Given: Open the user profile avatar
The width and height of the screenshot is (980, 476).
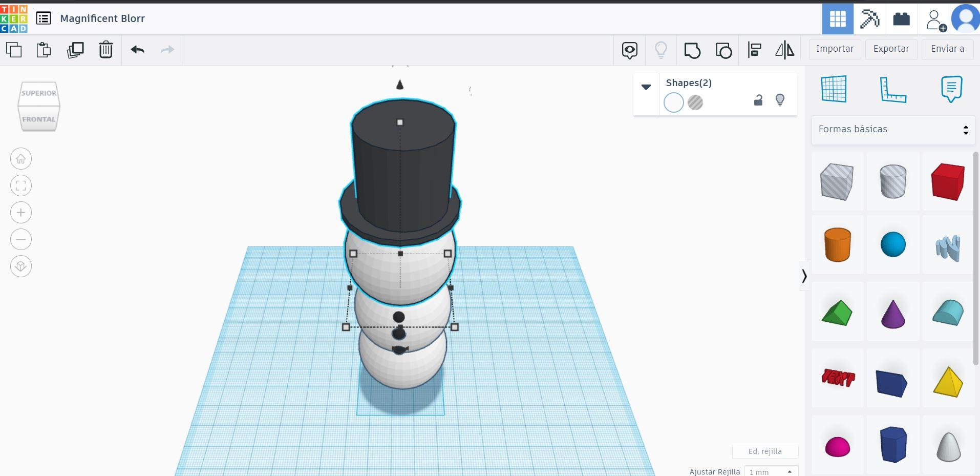Looking at the screenshot, I should 966,19.
